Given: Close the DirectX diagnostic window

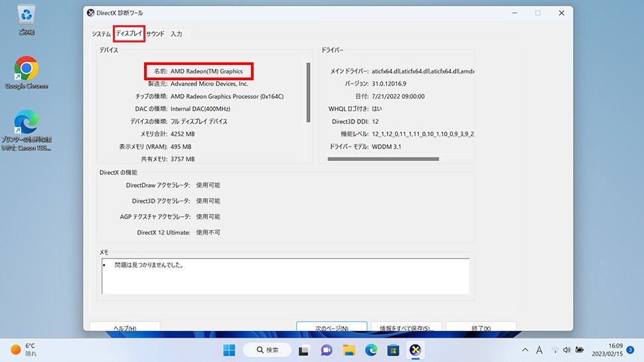Looking at the screenshot, I should coord(562,13).
